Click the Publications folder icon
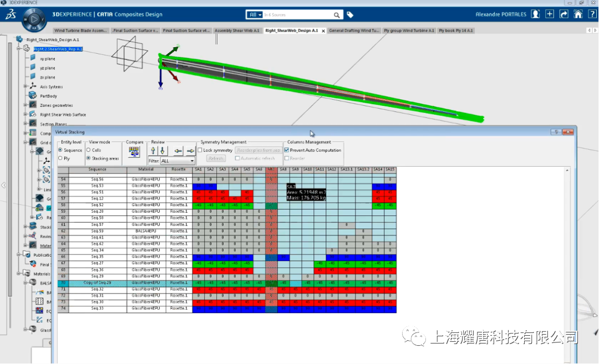This screenshot has height=364, width=599. click(x=27, y=254)
